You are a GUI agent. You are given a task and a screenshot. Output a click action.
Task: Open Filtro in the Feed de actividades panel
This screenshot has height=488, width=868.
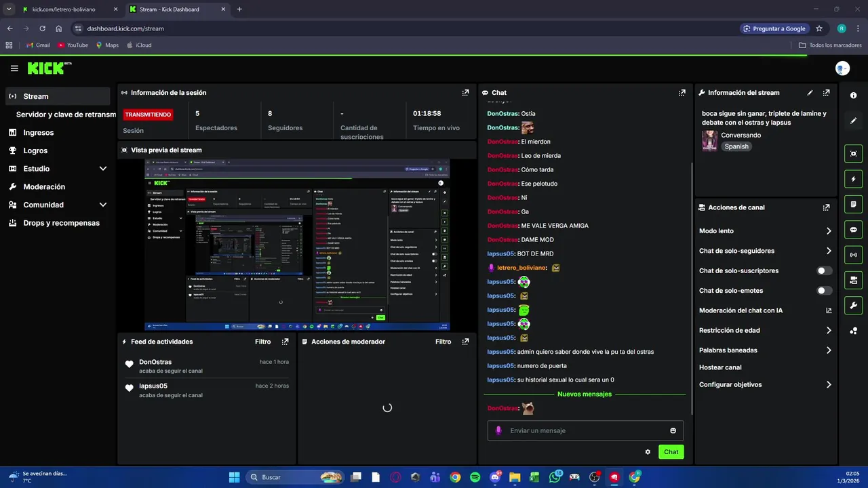262,342
